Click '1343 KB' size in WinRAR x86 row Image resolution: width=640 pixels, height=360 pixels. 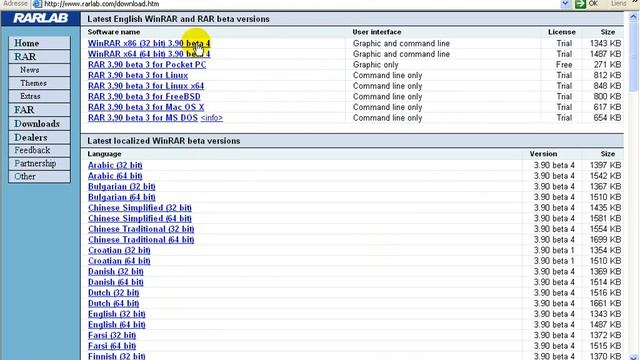[x=605, y=43]
